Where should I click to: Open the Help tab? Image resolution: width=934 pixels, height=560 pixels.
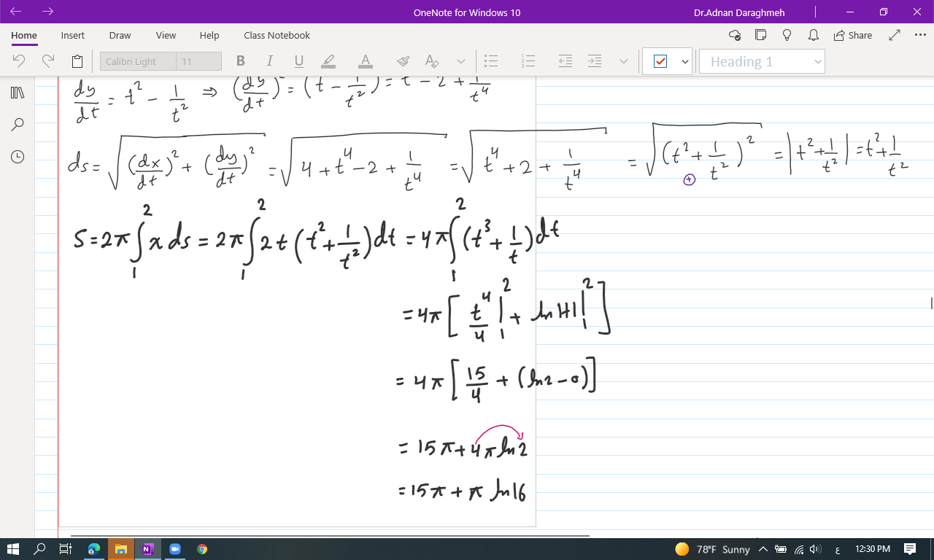coord(209,35)
